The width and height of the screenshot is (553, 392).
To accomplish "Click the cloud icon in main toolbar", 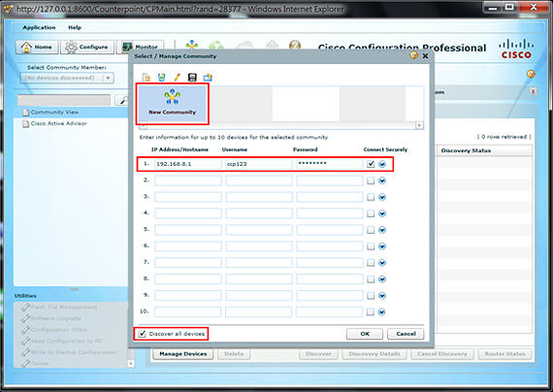I will point(244,46).
